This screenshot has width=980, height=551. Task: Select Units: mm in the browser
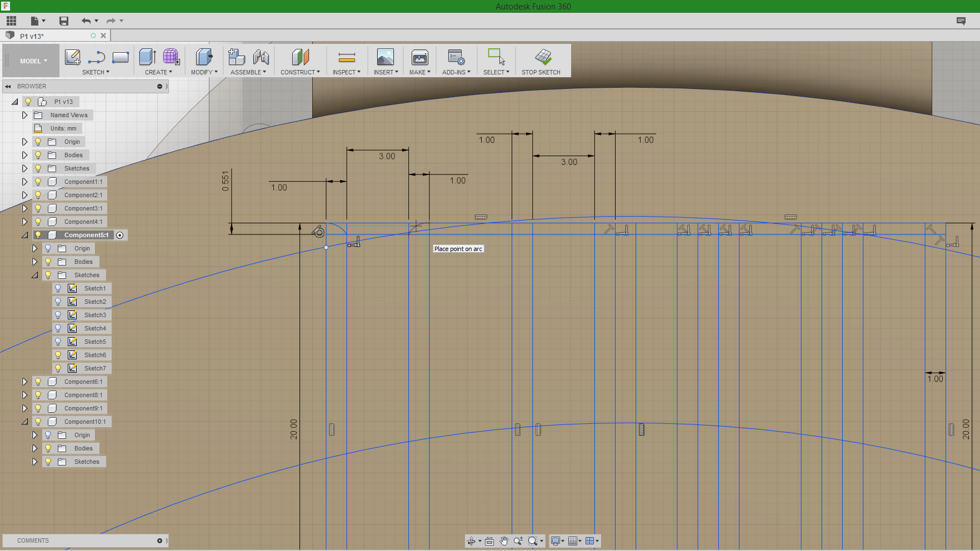pos(63,128)
